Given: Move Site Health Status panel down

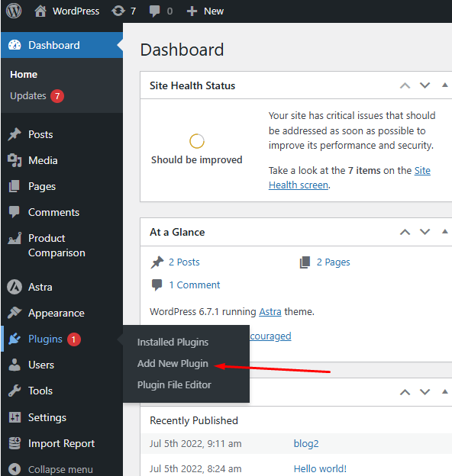Looking at the screenshot, I should [x=425, y=85].
